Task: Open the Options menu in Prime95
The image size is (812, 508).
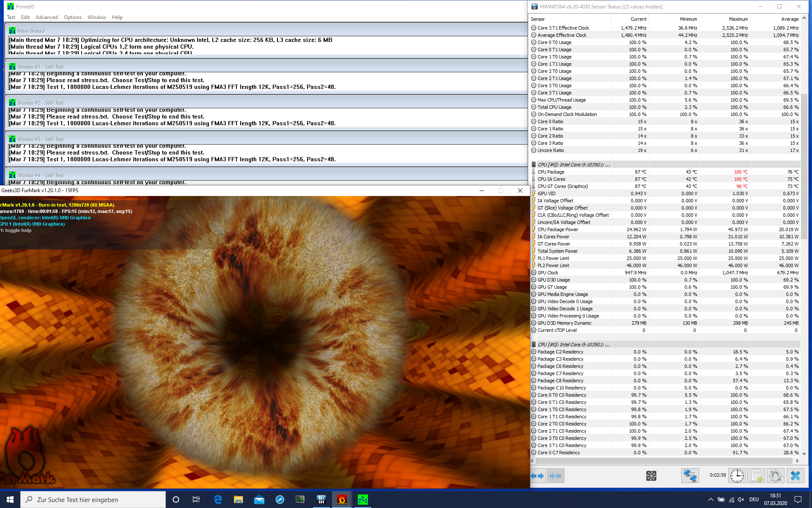Action: tap(73, 17)
